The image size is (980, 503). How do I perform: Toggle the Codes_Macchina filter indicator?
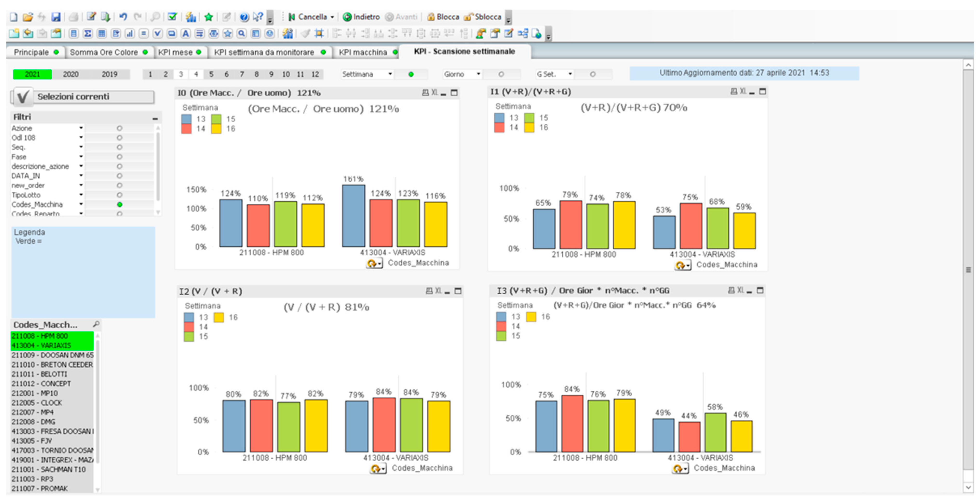[x=120, y=205]
